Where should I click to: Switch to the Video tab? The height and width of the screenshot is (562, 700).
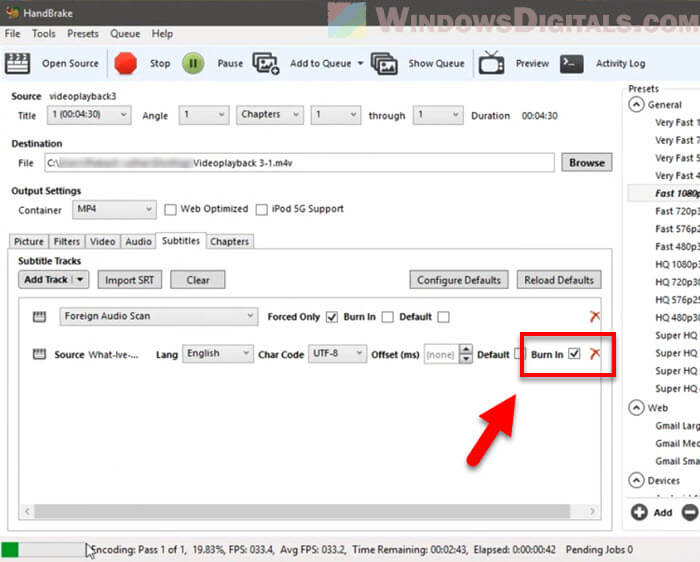pyautogui.click(x=103, y=241)
